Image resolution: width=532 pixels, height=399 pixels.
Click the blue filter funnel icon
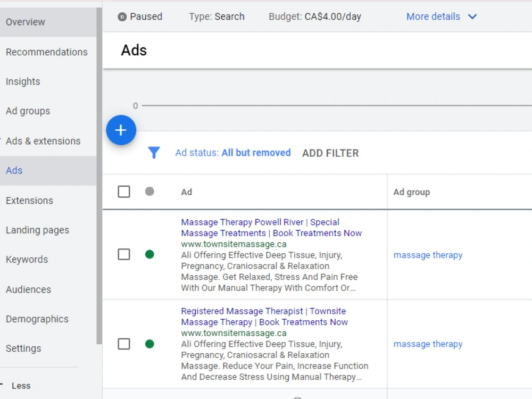154,153
